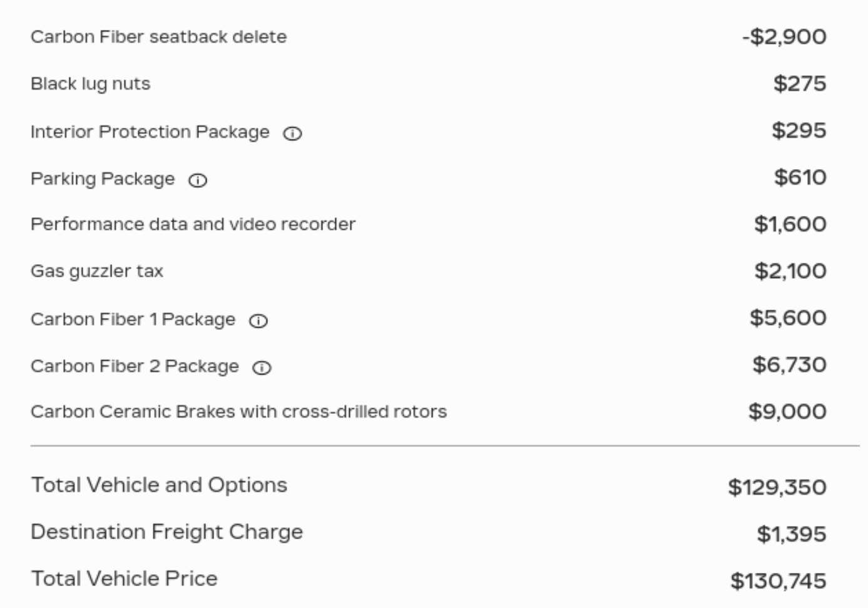This screenshot has width=868, height=608.
Task: View Carbon Fiber 2 Package info icon
Action: 262,368
